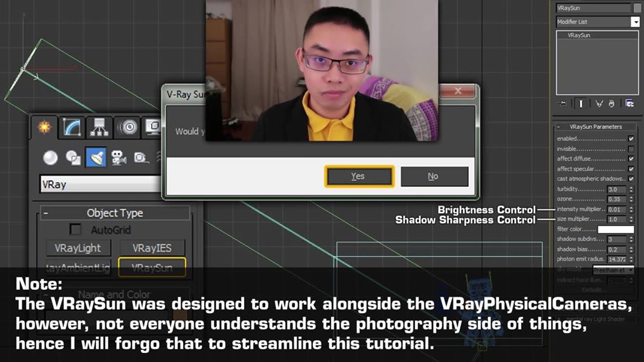Click Configure Modifier Sets icon
Image resolution: width=644 pixels, height=362 pixels.
[630, 104]
